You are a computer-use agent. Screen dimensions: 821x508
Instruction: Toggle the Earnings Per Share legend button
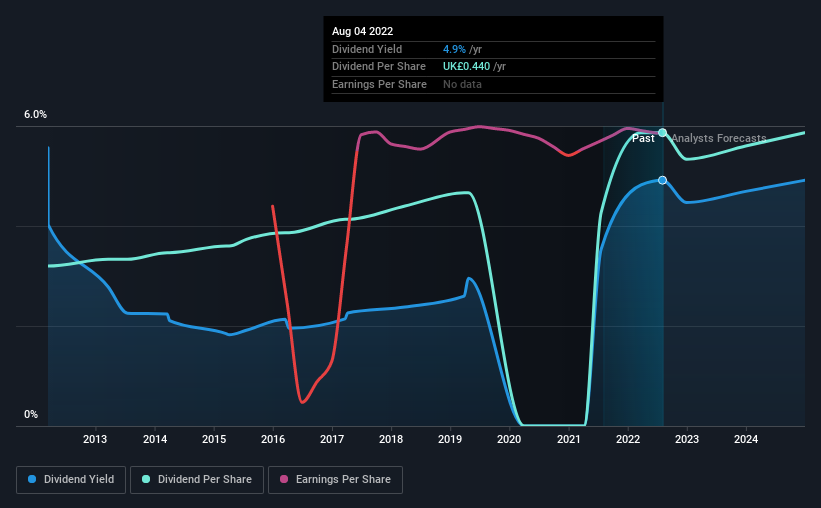click(x=335, y=480)
